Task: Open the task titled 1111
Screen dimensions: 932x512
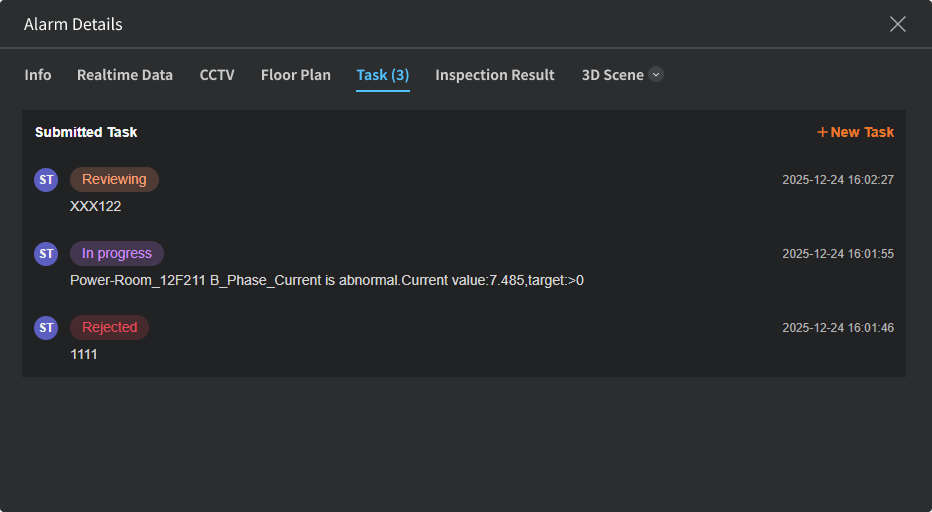Action: pyautogui.click(x=84, y=354)
